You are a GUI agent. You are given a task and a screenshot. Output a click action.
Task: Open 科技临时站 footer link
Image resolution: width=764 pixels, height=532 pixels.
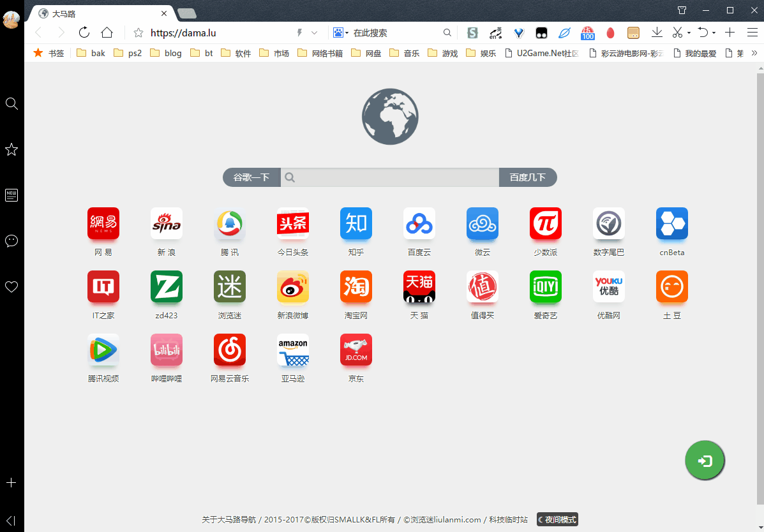tap(508, 520)
